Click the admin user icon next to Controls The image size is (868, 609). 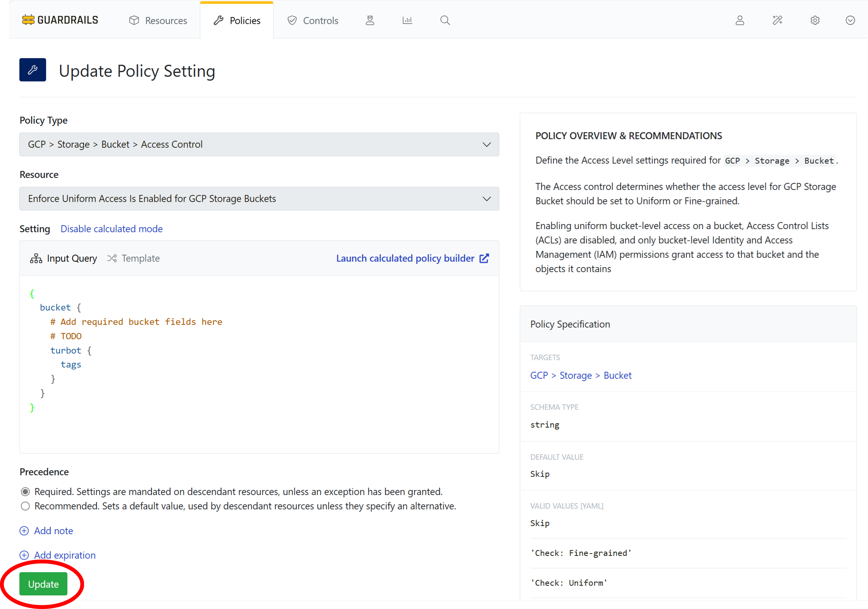point(370,20)
